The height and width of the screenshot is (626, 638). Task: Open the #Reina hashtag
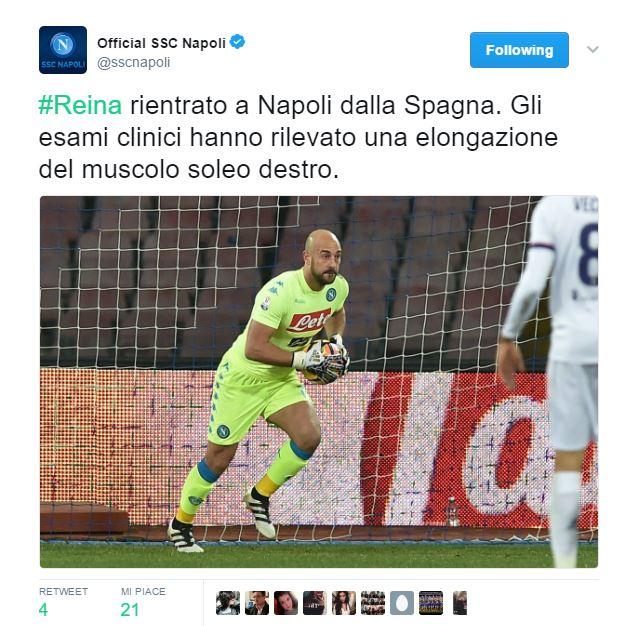point(80,105)
